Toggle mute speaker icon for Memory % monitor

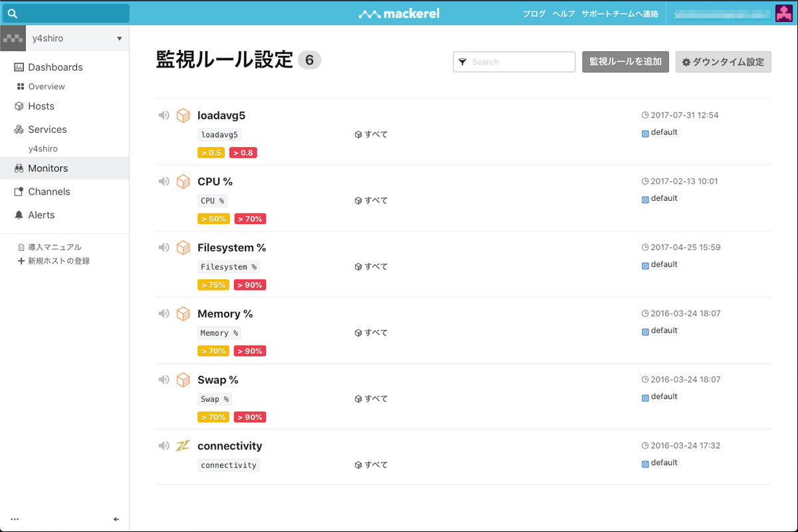point(164,313)
